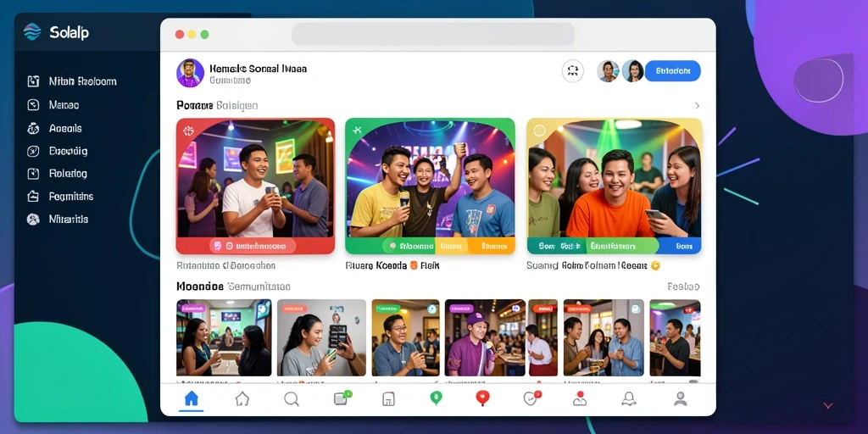This screenshot has width=868, height=434.
Task: Click the circle icon atop the yellow card
Action: tap(539, 131)
